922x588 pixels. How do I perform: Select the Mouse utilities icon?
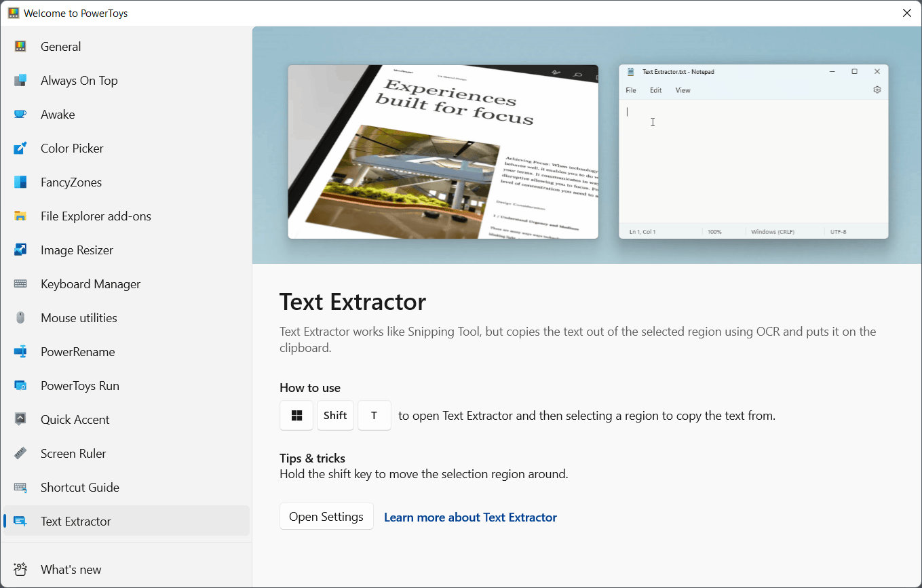[21, 317]
